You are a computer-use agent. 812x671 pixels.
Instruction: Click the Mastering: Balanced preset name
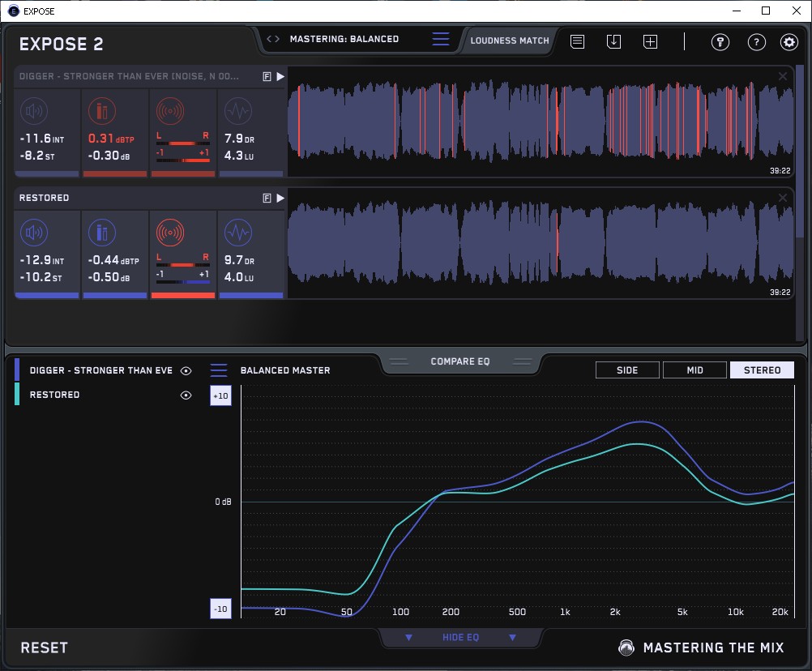(344, 39)
